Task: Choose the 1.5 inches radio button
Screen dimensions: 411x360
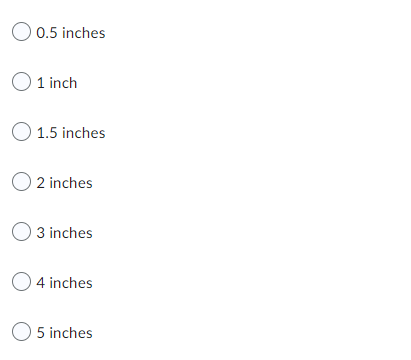Action: pos(22,132)
